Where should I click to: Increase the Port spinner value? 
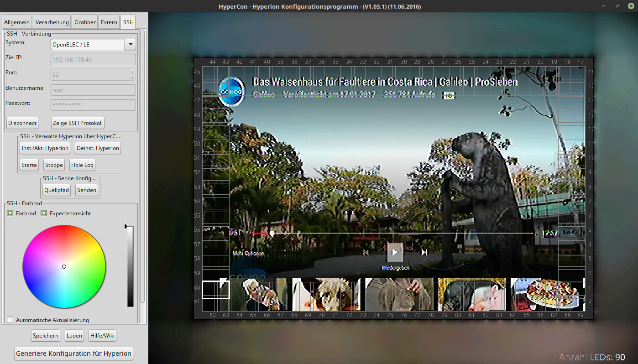pos(133,72)
